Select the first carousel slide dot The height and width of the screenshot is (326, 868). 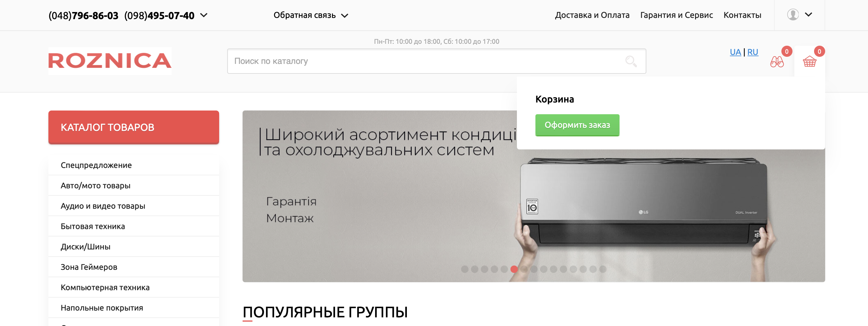[x=465, y=269]
